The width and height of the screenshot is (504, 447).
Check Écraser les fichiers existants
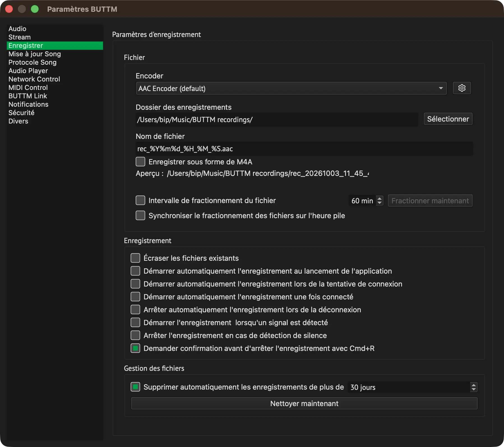pyautogui.click(x=135, y=258)
